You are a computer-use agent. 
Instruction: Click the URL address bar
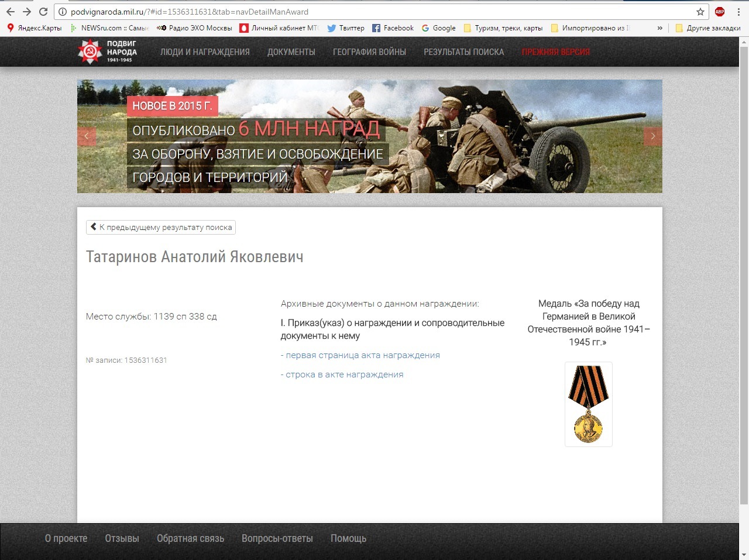click(x=380, y=12)
